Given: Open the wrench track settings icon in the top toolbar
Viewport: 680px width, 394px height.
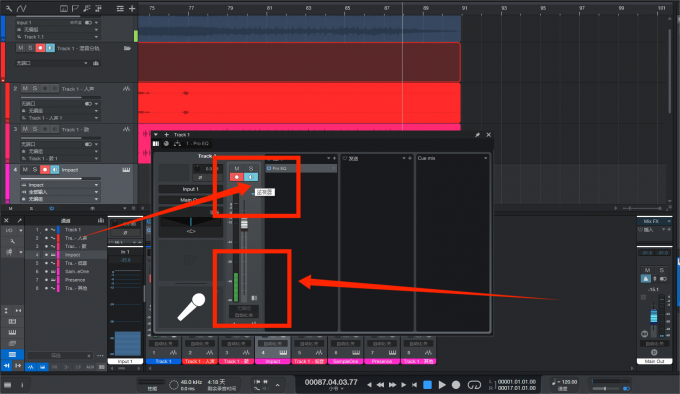Looking at the screenshot, I should coord(9,8).
